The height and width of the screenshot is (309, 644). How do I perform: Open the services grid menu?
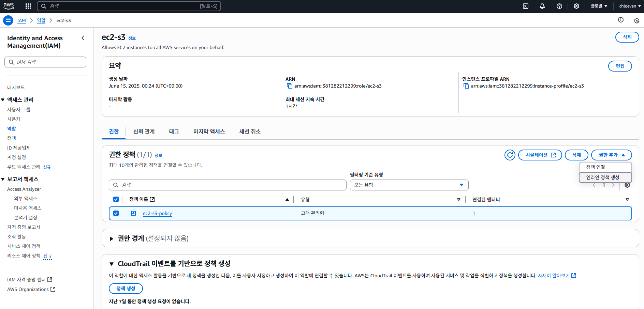point(28,6)
